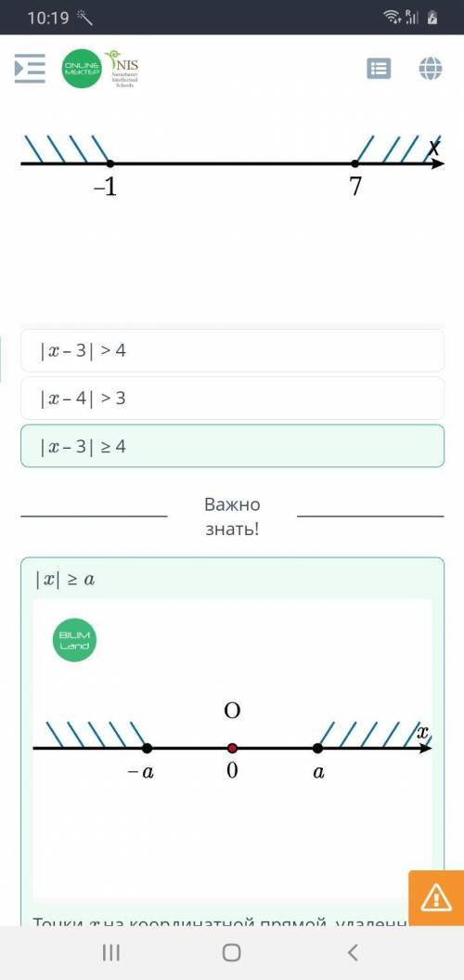Tap the Wi-Fi status icon
The image size is (464, 980).
[393, 18]
